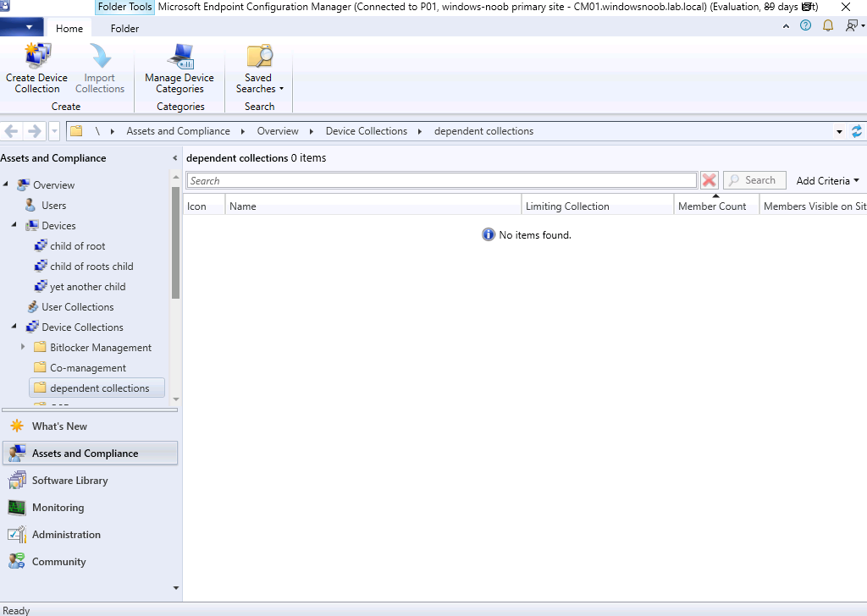
Task: Click Import Collections ribbon icon
Action: (x=100, y=68)
